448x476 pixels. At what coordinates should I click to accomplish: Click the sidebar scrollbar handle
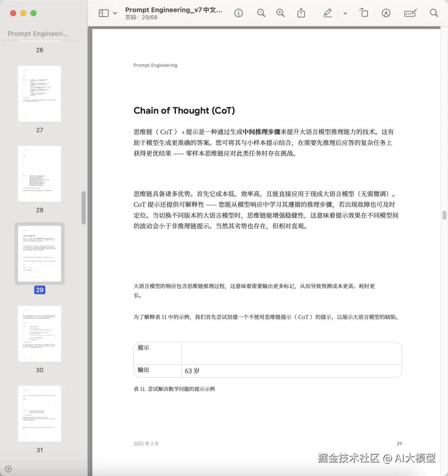[84, 208]
